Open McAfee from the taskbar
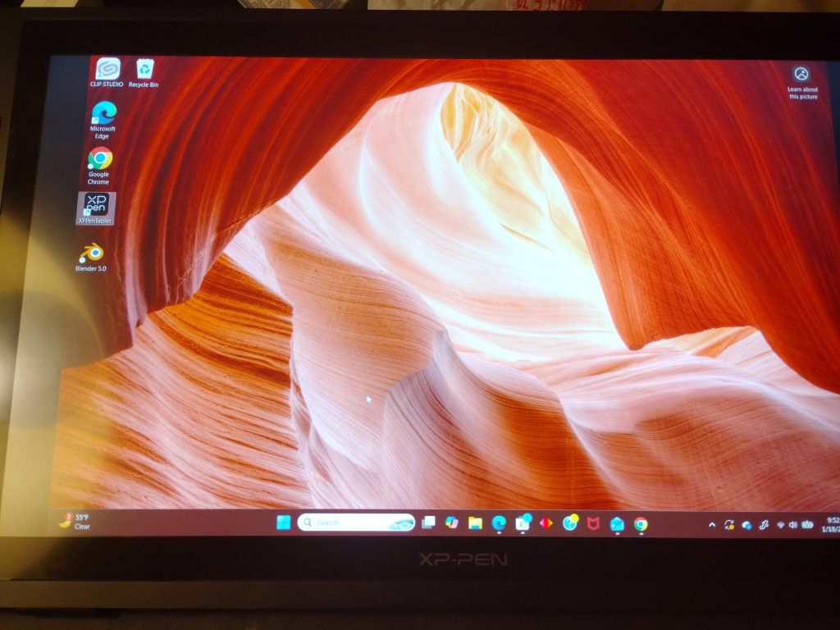The image size is (840, 630). [593, 523]
